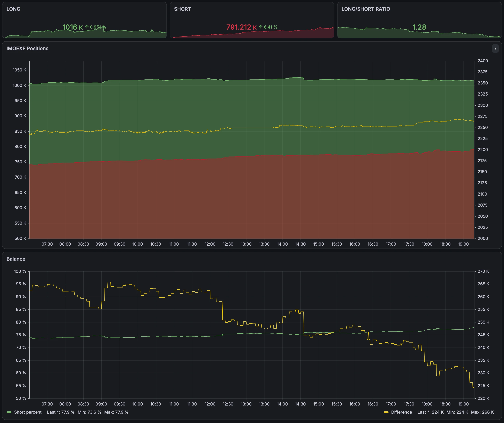Click the 50 % axis label in Balance
504x423 pixels.
(21, 398)
